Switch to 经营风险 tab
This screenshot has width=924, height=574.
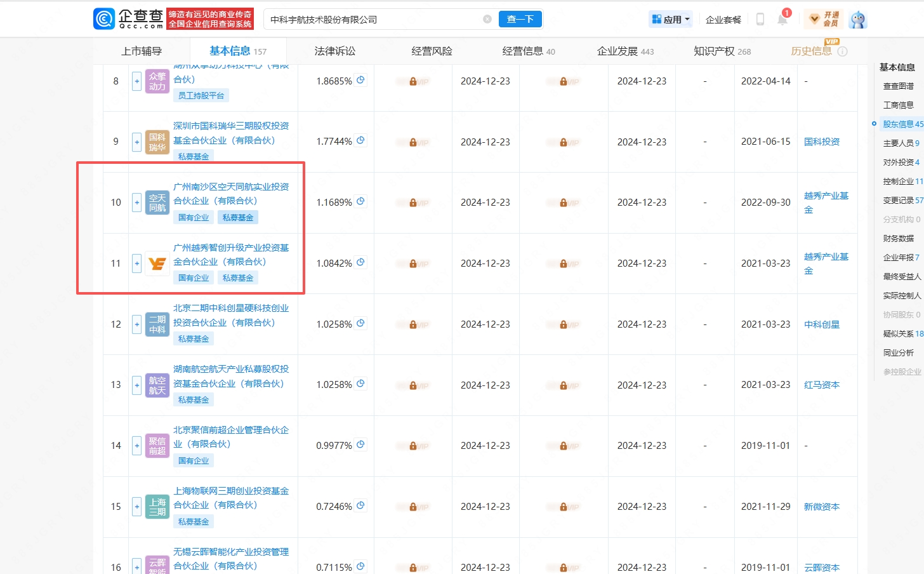(432, 51)
